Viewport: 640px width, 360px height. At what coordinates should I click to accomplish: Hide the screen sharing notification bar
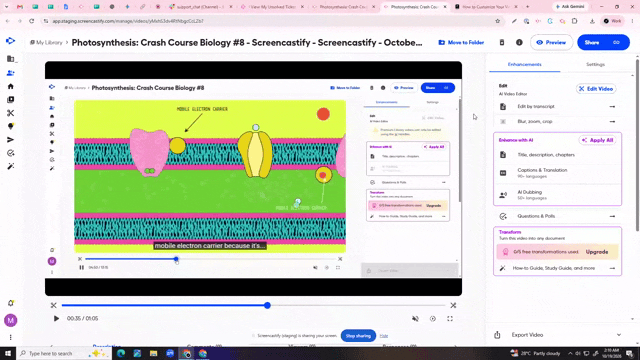coord(384,336)
